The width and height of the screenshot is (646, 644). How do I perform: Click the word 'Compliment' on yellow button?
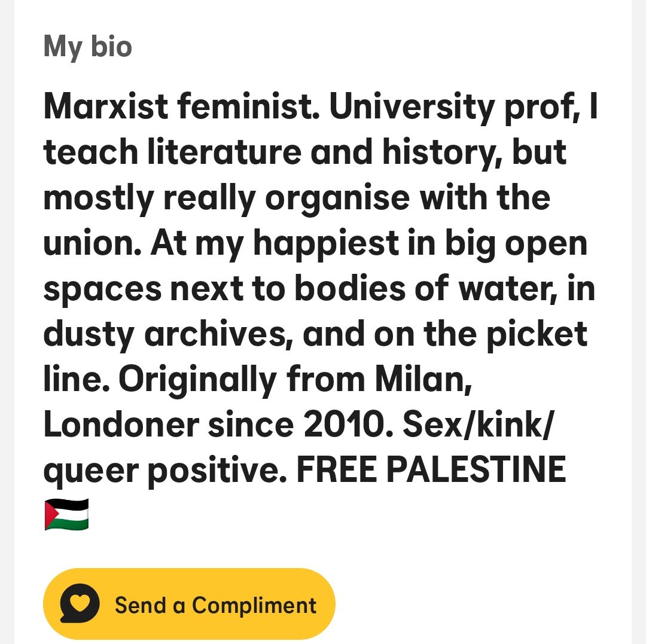point(254,605)
